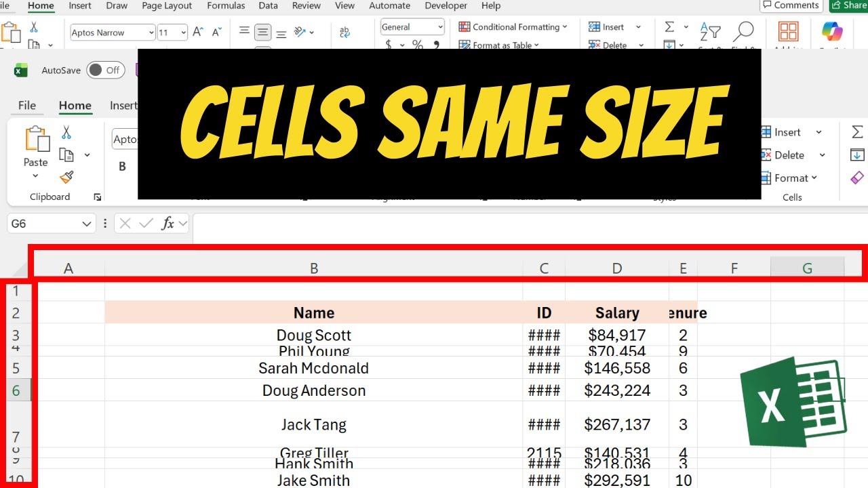Click the Decrease Font Size icon in top ribbon

[x=217, y=32]
